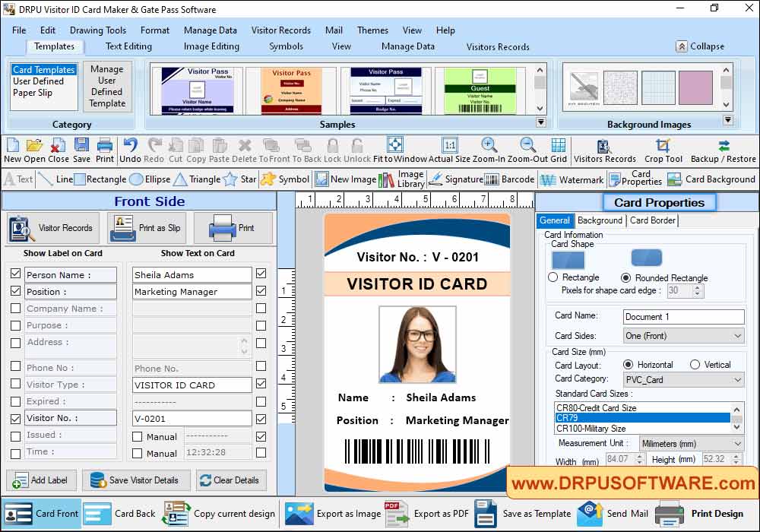Open the File menu

[19, 30]
